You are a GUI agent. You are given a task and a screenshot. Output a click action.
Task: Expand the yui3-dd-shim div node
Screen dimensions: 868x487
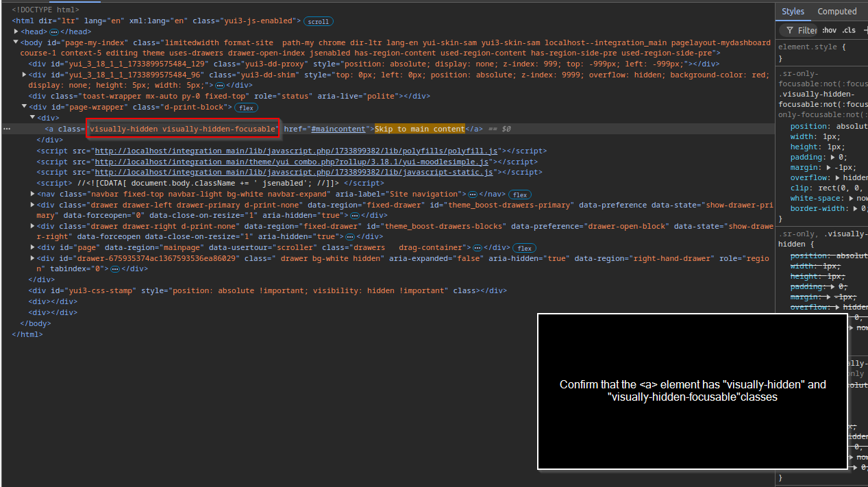click(x=25, y=74)
